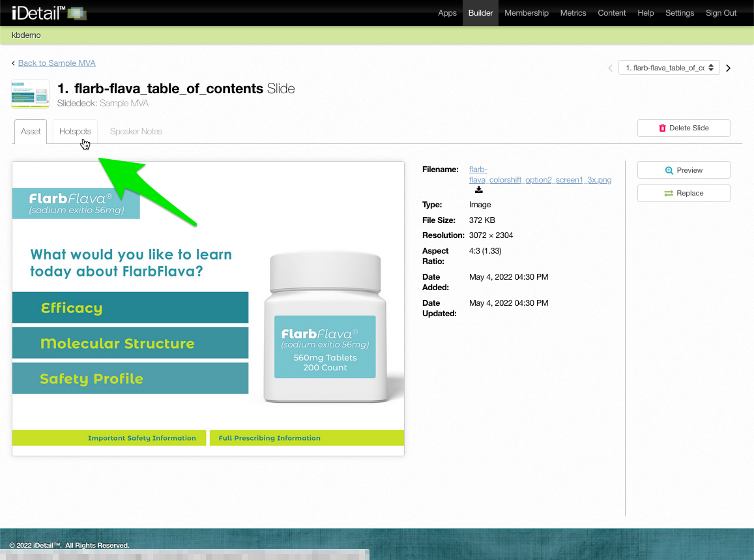Click the file size value 372 KB
The height and width of the screenshot is (560, 754).
(482, 220)
